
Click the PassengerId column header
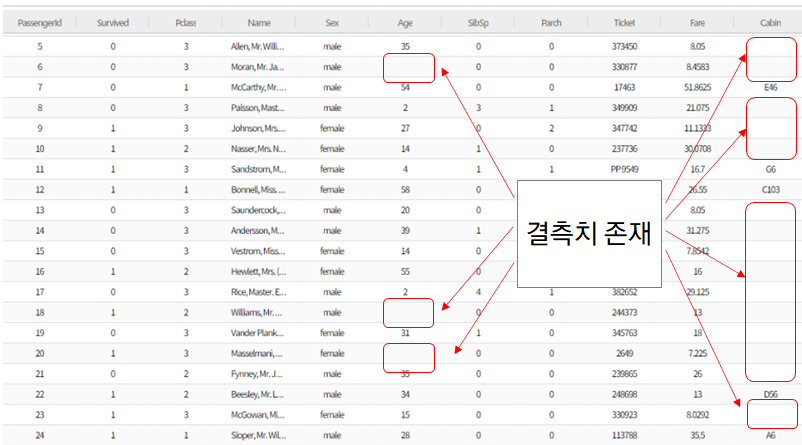[x=39, y=23]
